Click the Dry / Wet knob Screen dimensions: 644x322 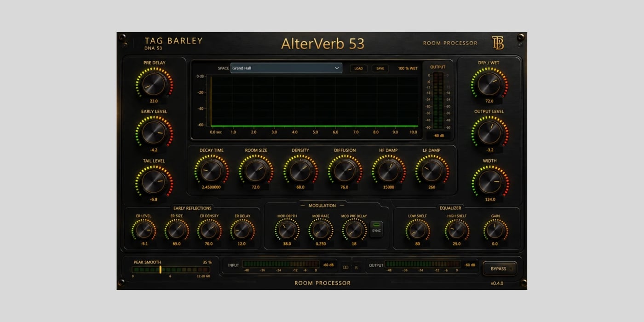click(489, 84)
